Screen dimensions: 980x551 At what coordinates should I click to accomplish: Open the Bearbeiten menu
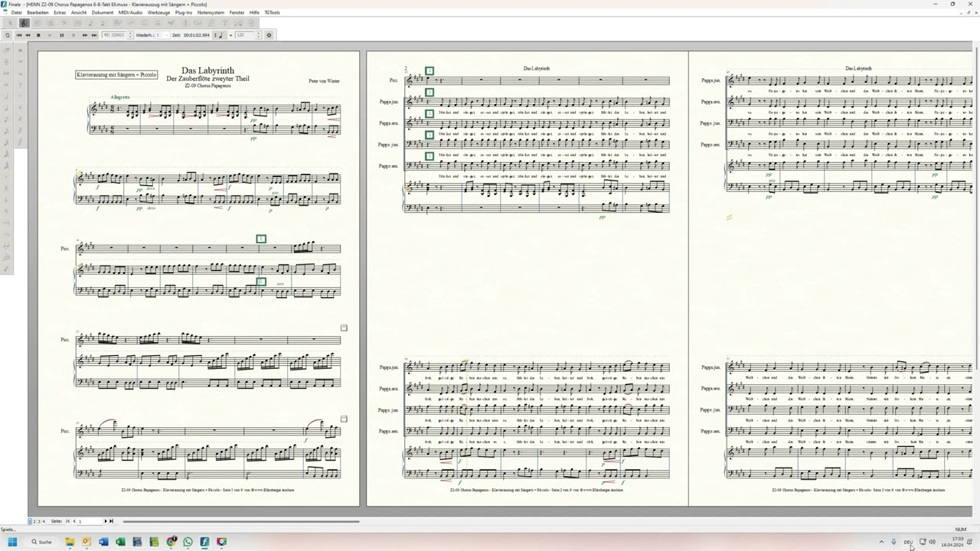38,12
